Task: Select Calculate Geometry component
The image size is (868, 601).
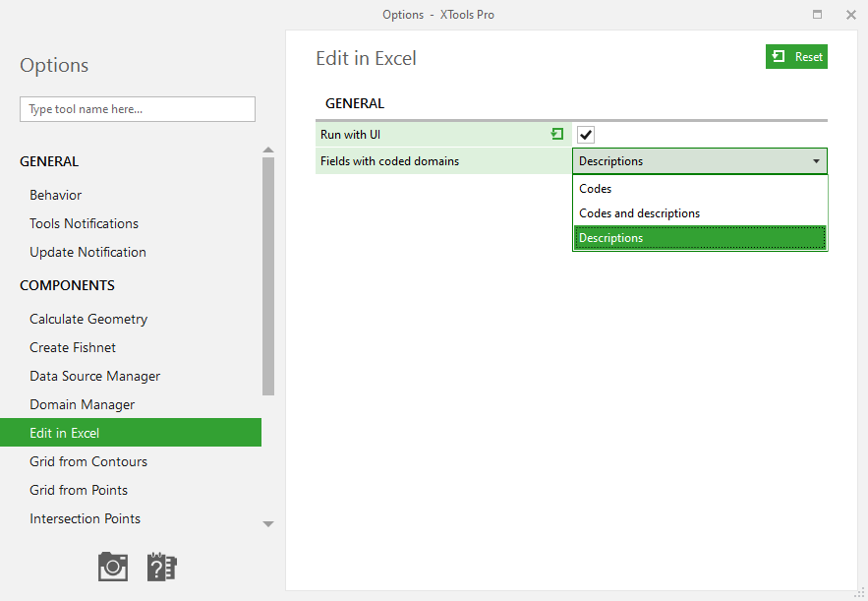Action: pyautogui.click(x=88, y=319)
